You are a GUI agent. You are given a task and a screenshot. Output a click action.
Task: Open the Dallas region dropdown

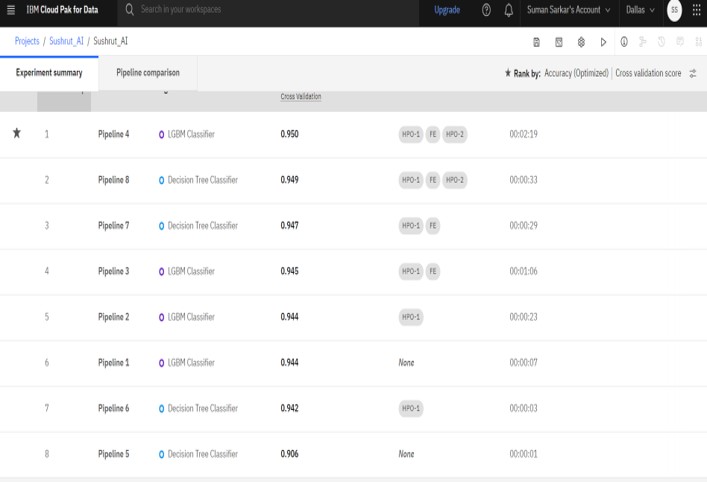point(640,10)
